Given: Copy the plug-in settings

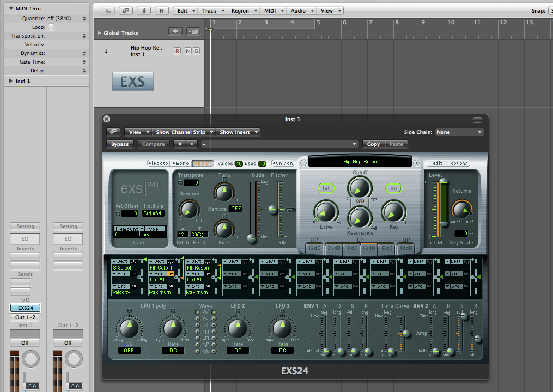Looking at the screenshot, I should (x=374, y=144).
